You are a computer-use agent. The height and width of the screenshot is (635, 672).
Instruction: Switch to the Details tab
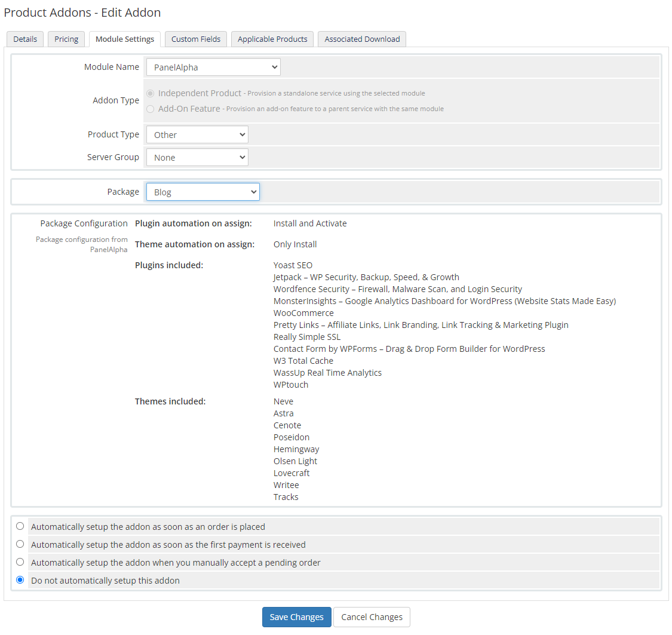[x=24, y=39]
